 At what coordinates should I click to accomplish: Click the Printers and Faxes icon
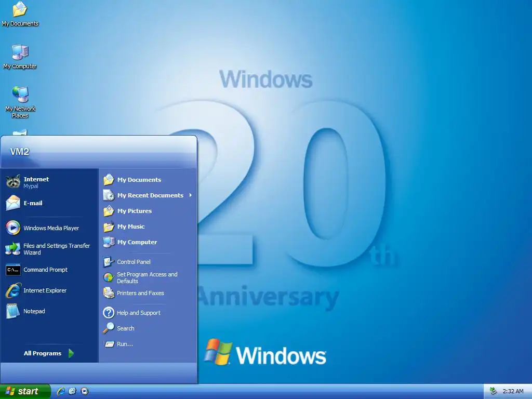[x=109, y=293]
